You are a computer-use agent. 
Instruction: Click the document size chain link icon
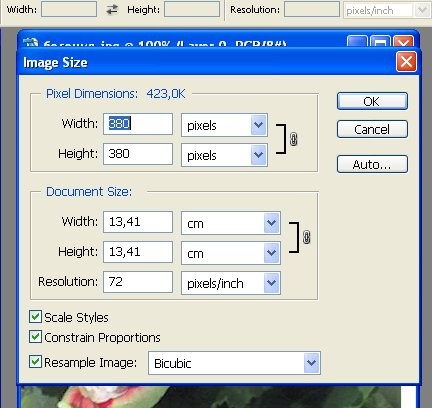pos(306,237)
